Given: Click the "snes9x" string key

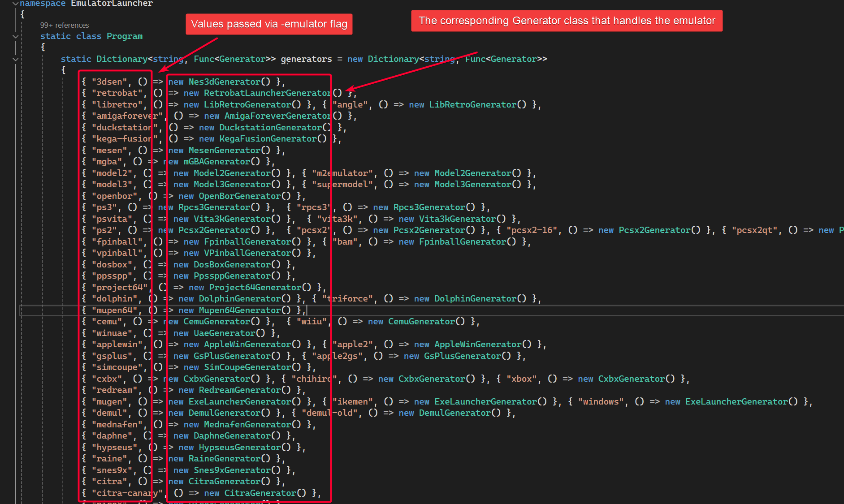Looking at the screenshot, I should pos(113,470).
